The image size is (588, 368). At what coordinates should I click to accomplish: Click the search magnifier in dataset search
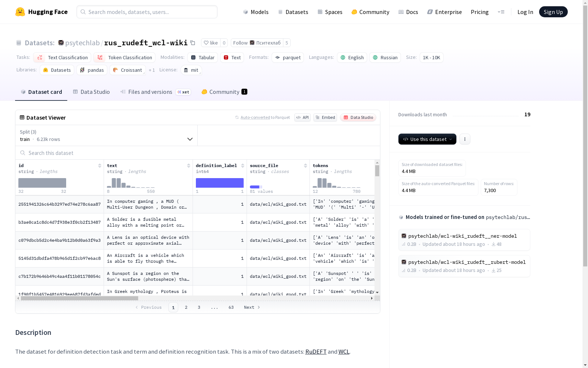23,153
